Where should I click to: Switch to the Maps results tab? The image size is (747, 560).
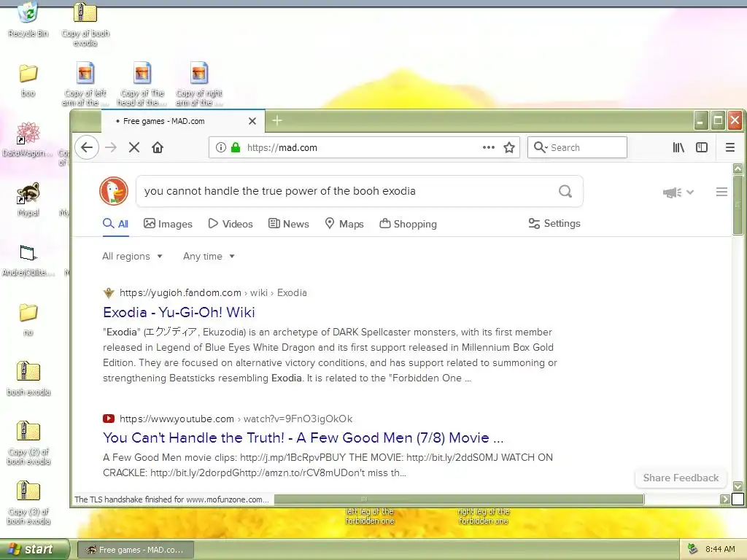(x=344, y=224)
